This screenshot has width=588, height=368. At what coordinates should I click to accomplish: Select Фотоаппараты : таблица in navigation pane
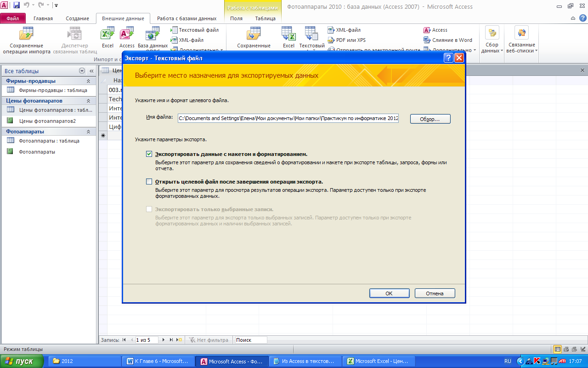pos(48,141)
